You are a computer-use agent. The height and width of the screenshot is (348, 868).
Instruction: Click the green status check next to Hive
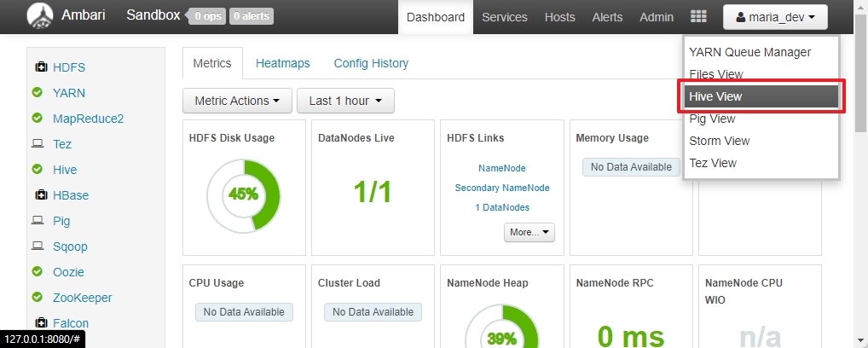[37, 169]
